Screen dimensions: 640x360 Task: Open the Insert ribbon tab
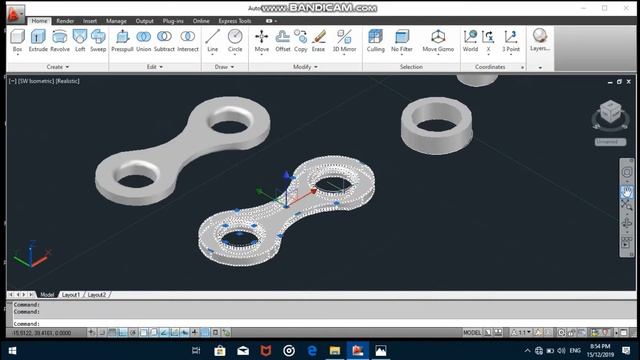coord(90,21)
